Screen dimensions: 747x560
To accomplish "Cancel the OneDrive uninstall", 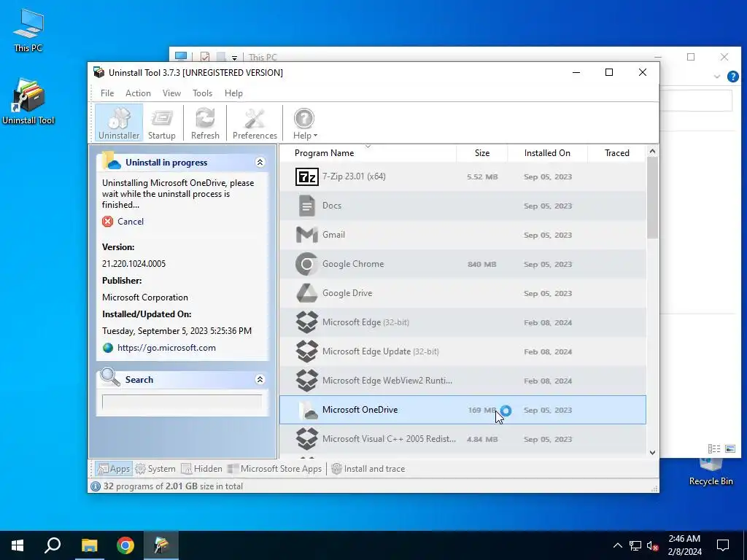I will (x=130, y=222).
